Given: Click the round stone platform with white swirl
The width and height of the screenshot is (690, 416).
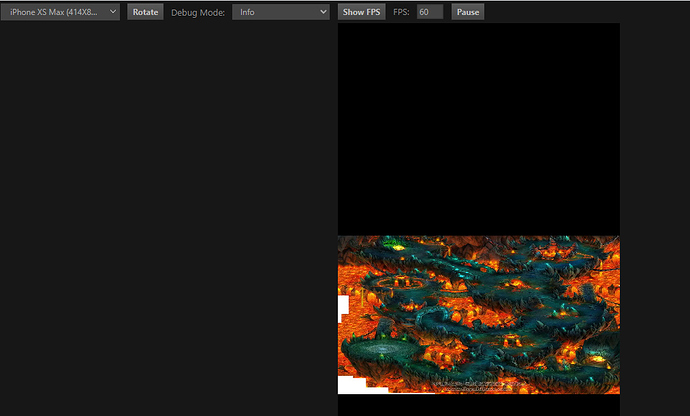Looking at the screenshot, I should [383, 350].
